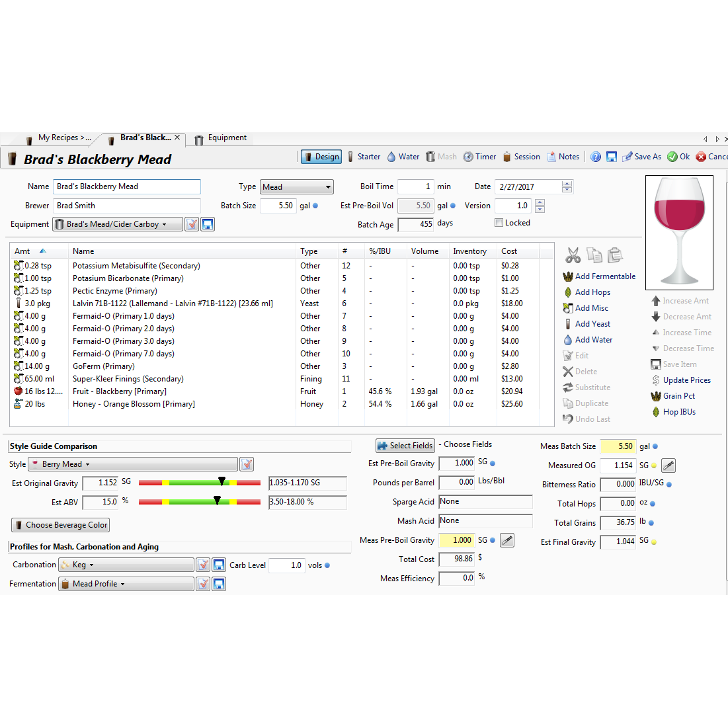
Task: Click the Add Water droplet icon
Action: point(567,340)
